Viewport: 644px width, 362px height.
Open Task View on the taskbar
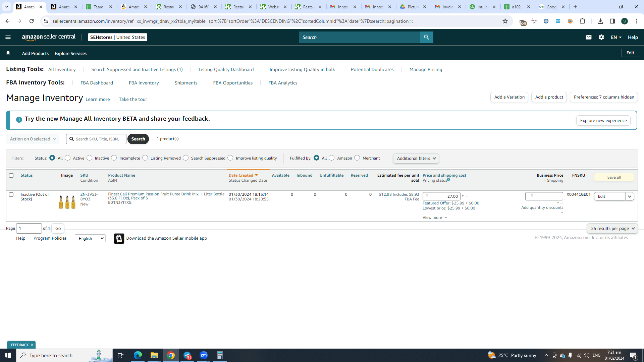(x=121, y=355)
